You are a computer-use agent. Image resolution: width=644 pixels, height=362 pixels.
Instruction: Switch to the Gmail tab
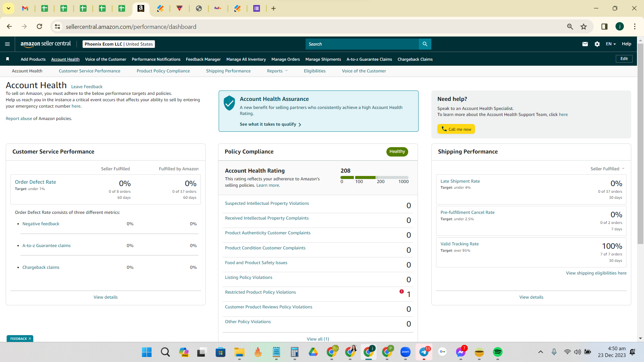coord(25,8)
